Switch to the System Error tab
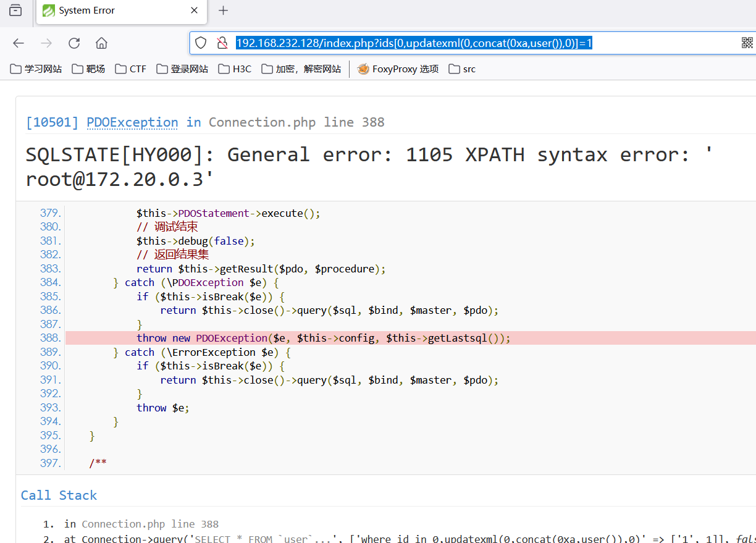 click(x=120, y=11)
